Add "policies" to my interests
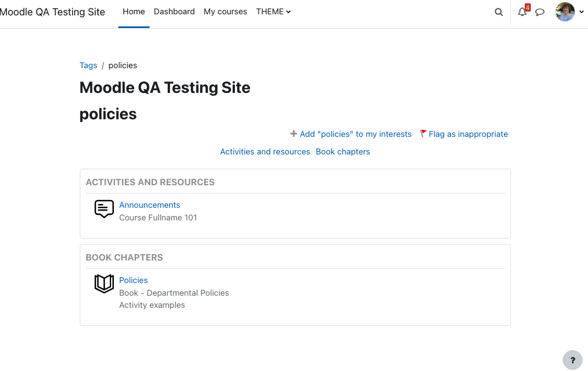 (355, 134)
